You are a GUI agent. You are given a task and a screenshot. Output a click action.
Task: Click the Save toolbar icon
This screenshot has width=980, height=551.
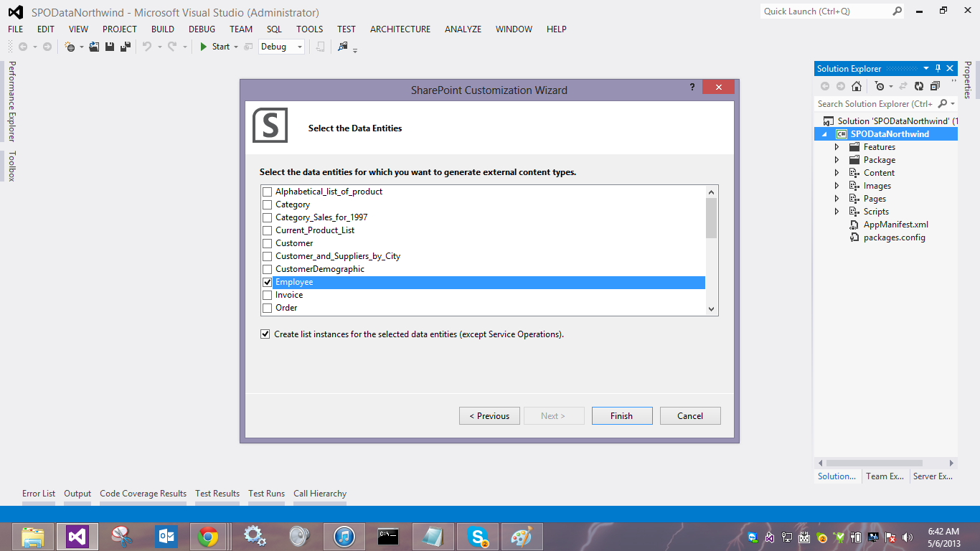coord(110,47)
